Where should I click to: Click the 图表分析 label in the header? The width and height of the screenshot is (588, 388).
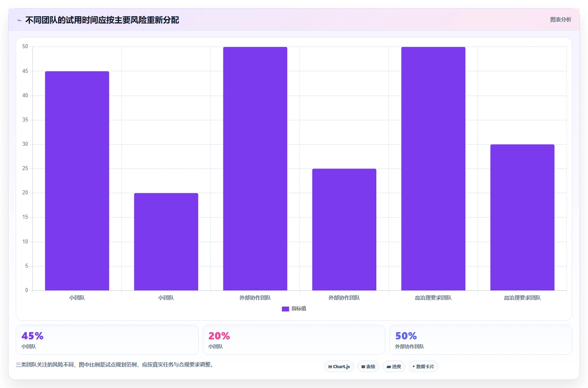(560, 19)
